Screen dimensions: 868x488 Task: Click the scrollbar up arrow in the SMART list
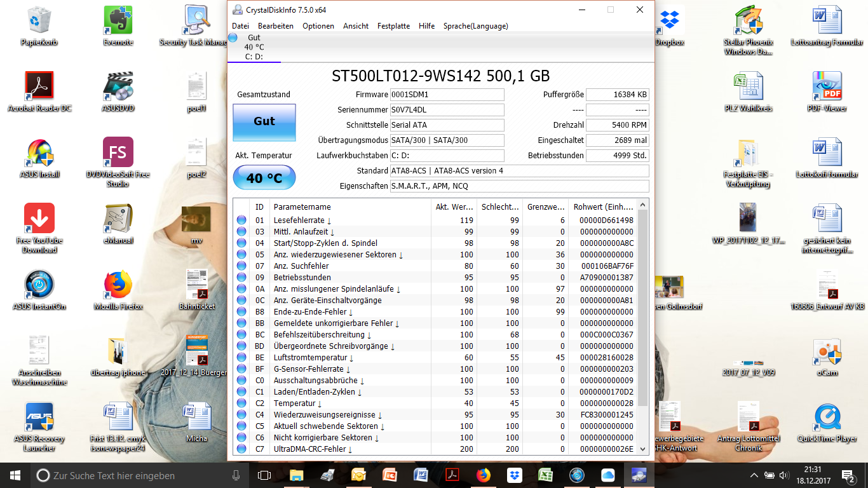[642, 205]
